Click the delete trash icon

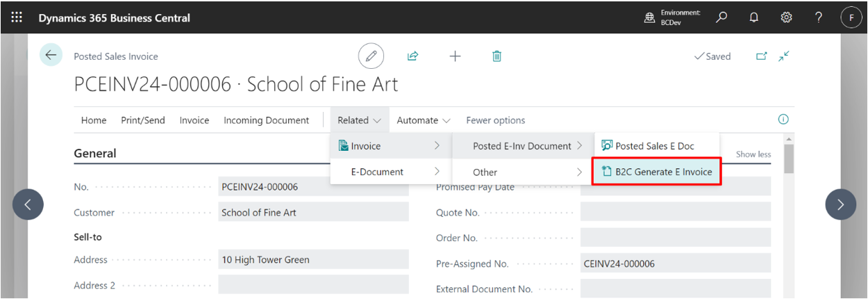496,56
